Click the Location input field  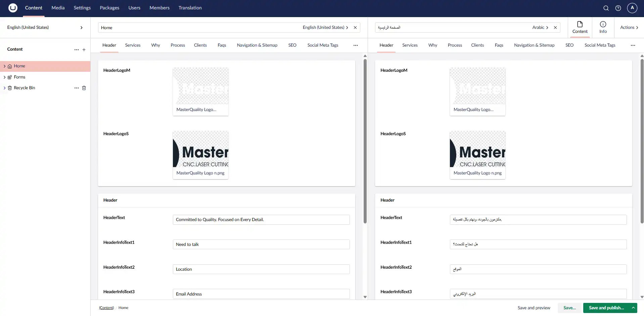[261, 269]
